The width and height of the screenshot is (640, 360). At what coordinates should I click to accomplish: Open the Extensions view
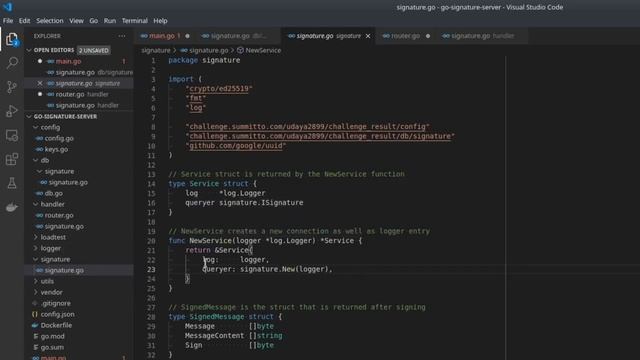pos(12,159)
